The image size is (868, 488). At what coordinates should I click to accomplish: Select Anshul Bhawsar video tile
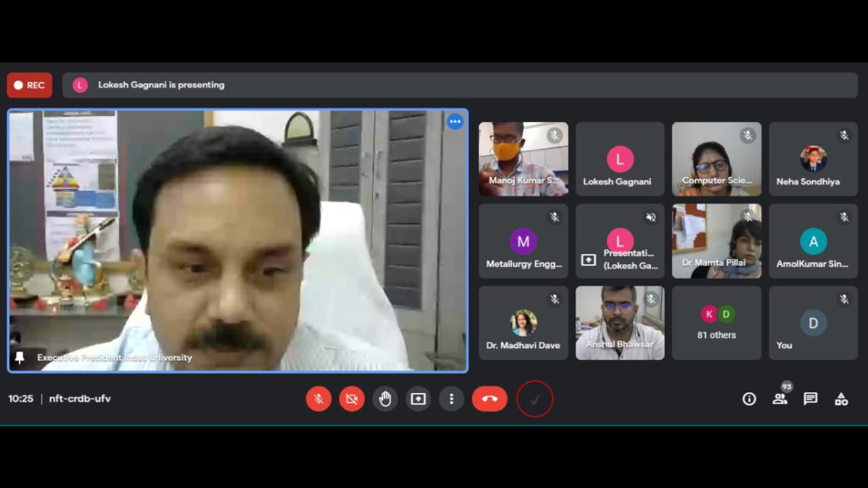coord(620,323)
